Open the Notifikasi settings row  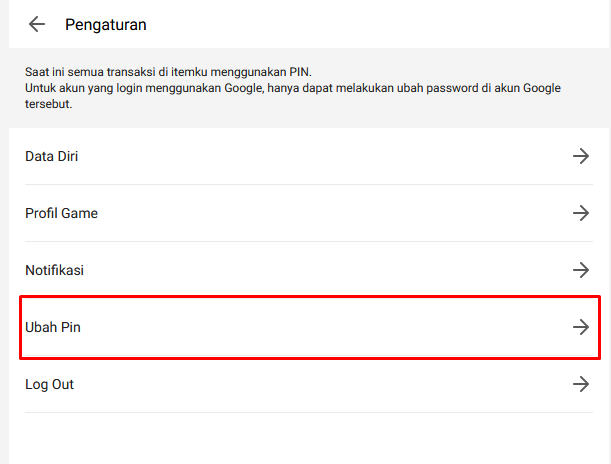pyautogui.click(x=300, y=270)
